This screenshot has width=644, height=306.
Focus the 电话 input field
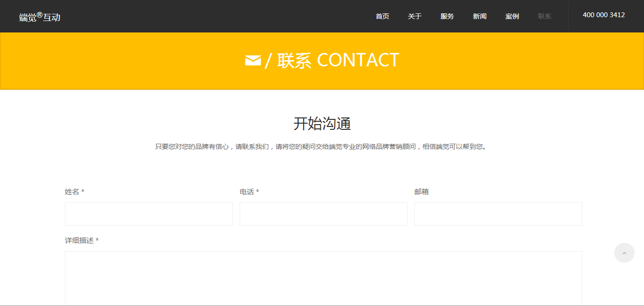324,214
